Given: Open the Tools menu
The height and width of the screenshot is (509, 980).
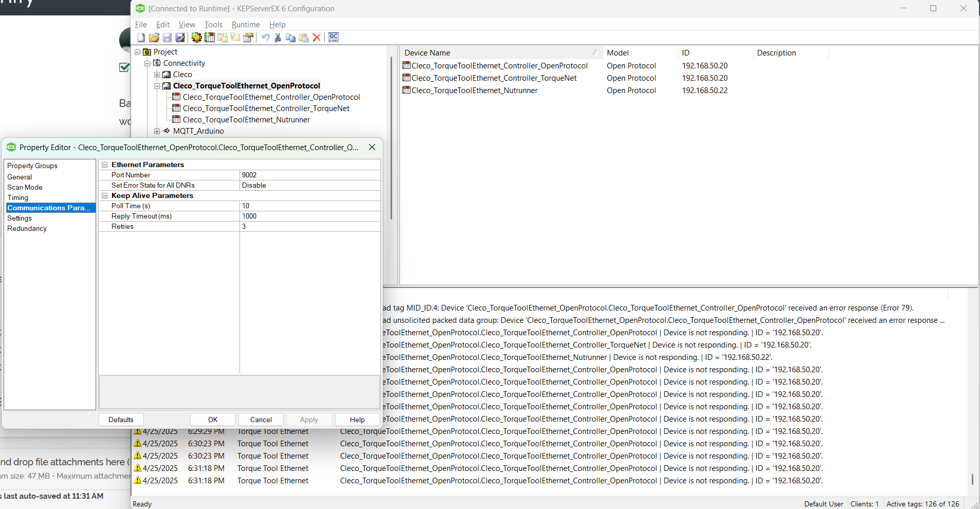Looking at the screenshot, I should [213, 24].
